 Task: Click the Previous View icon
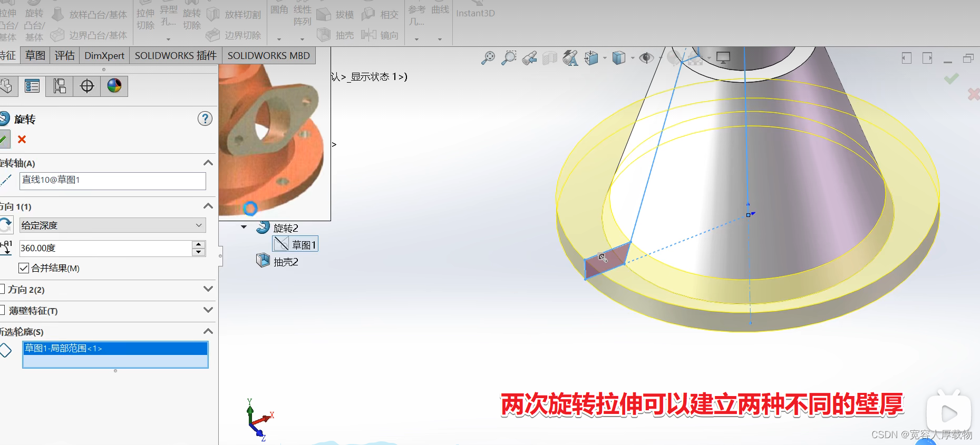(x=529, y=58)
